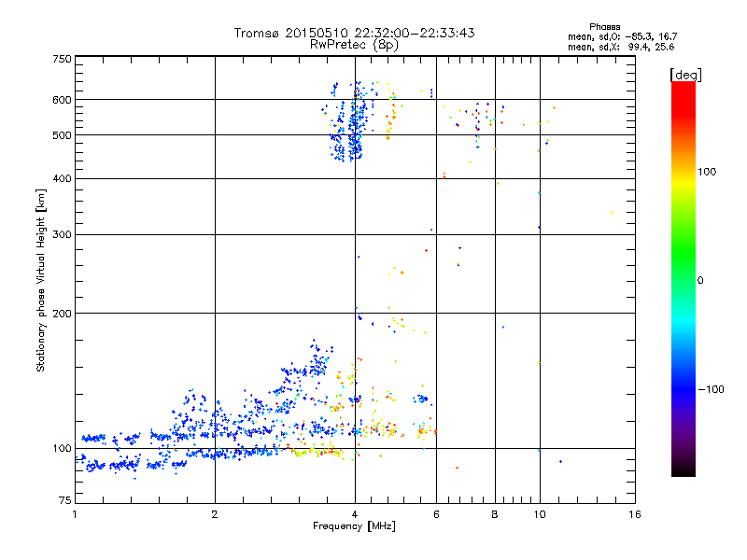
Task: Click the 200 tick on the height axis
Action: point(62,314)
